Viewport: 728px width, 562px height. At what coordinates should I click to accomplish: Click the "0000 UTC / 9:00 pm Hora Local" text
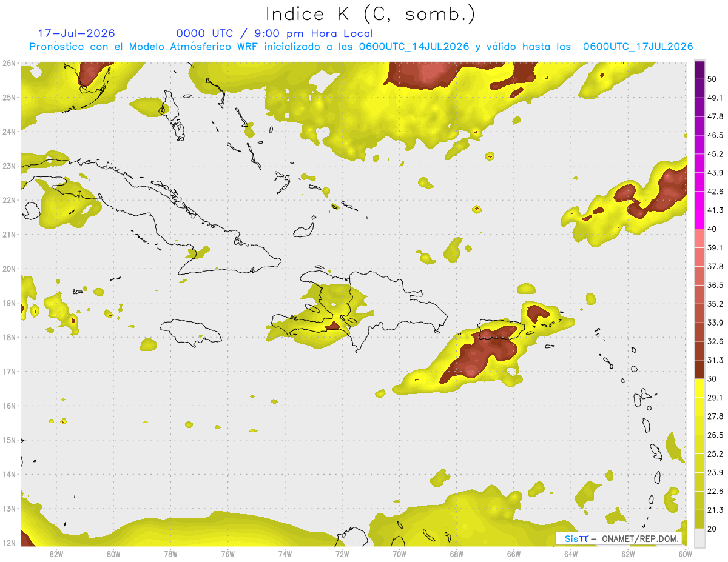click(275, 34)
